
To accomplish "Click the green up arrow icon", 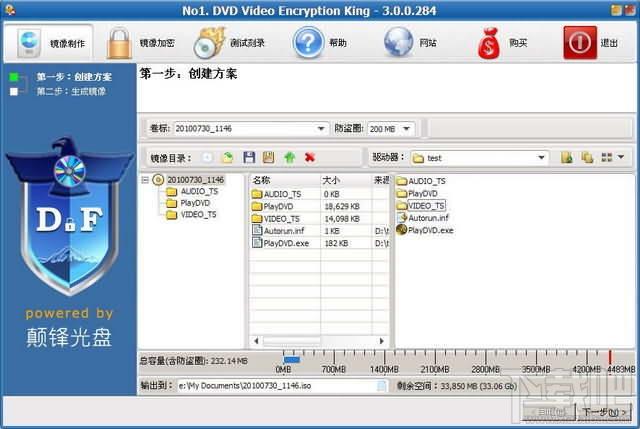I will pos(289,158).
